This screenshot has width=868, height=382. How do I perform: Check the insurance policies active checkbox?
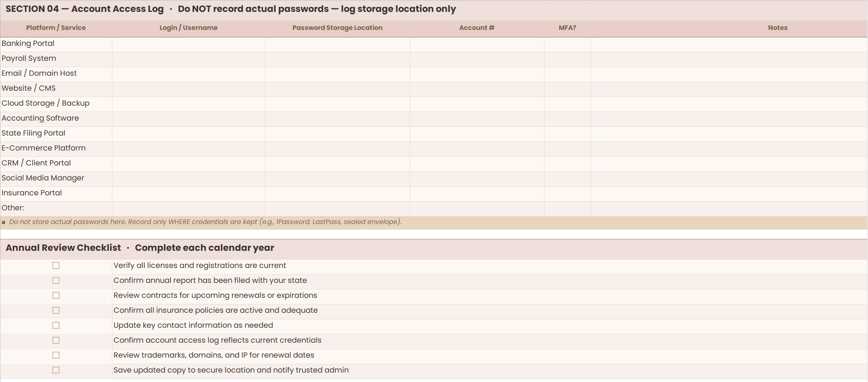point(56,310)
